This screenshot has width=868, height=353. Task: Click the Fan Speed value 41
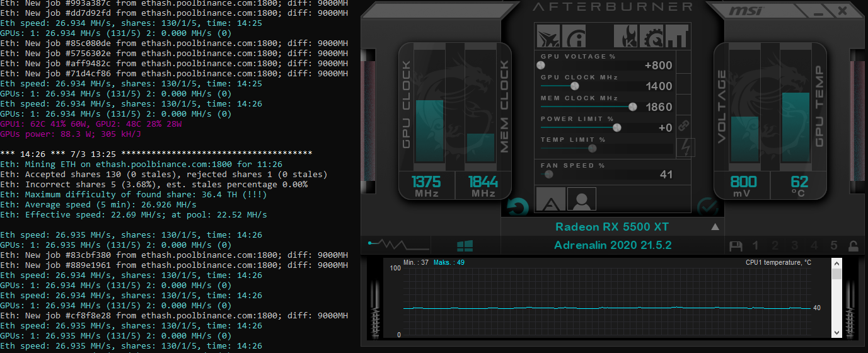[666, 174]
